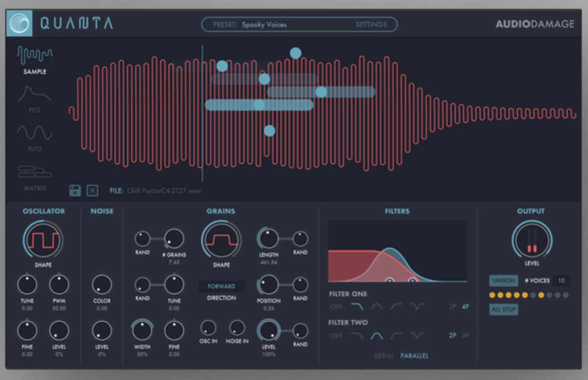Click the Oscillator Fine knob

pos(27,331)
